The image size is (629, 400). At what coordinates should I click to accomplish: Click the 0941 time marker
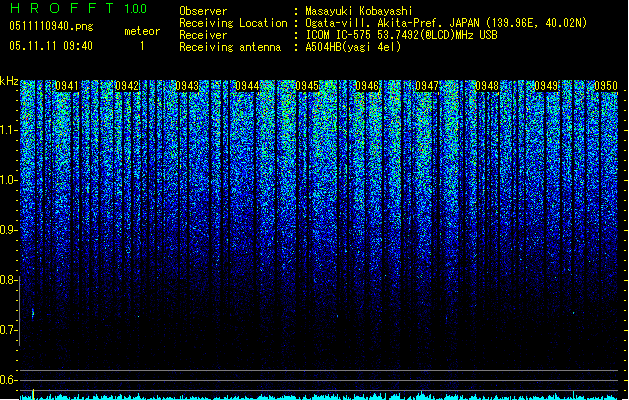[67, 86]
